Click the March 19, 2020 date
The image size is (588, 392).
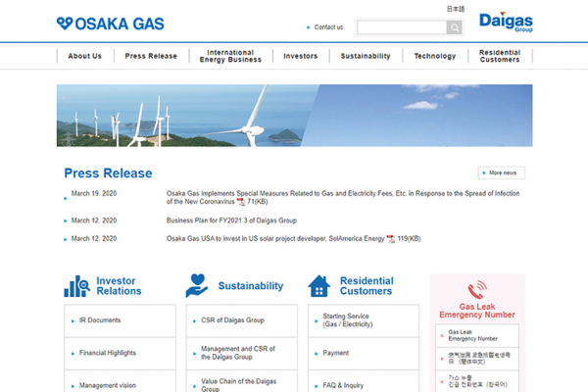point(94,194)
